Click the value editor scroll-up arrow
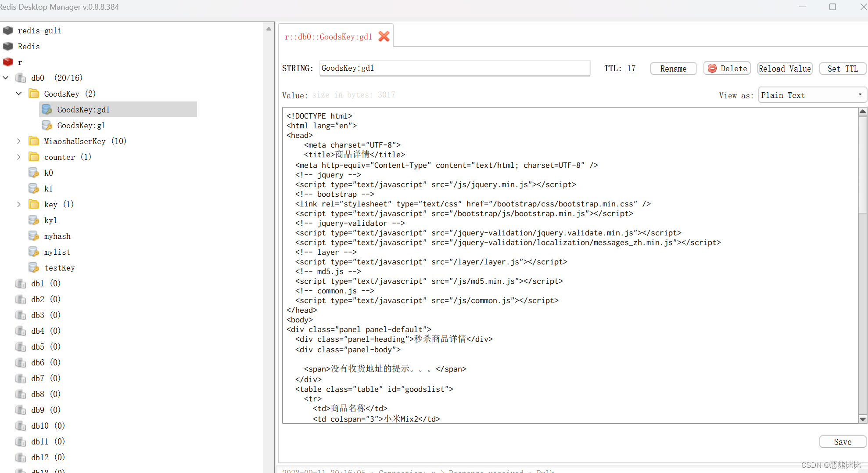Viewport: 868px width, 473px height. 863,112
